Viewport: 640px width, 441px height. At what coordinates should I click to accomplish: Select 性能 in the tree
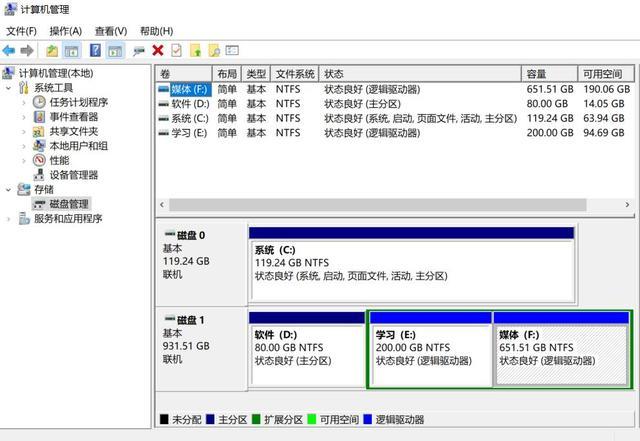pos(59,160)
